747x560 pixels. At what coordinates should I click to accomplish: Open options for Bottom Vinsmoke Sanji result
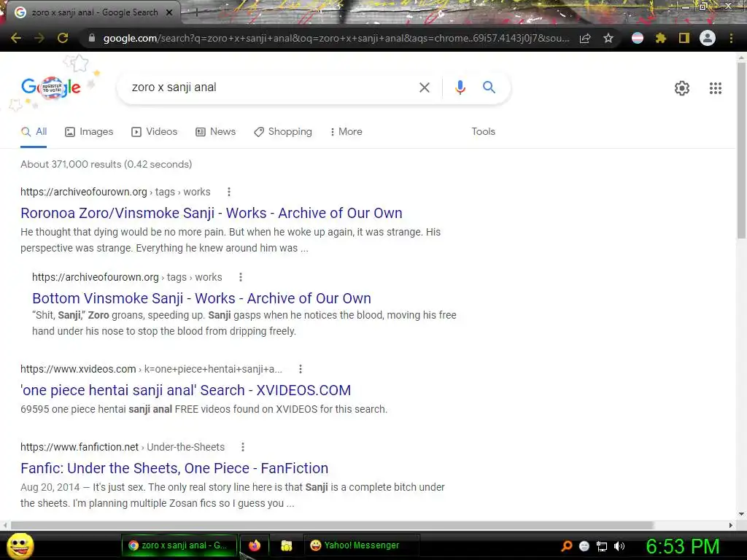click(x=241, y=277)
